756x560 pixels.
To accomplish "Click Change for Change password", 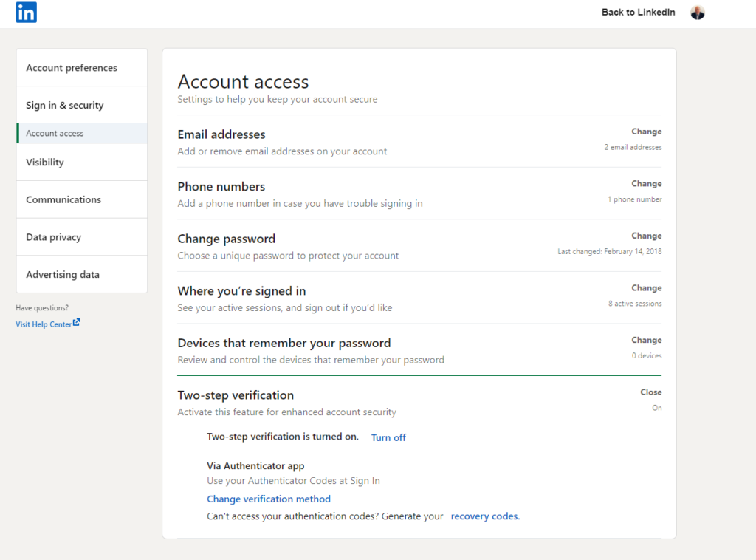I will point(646,236).
